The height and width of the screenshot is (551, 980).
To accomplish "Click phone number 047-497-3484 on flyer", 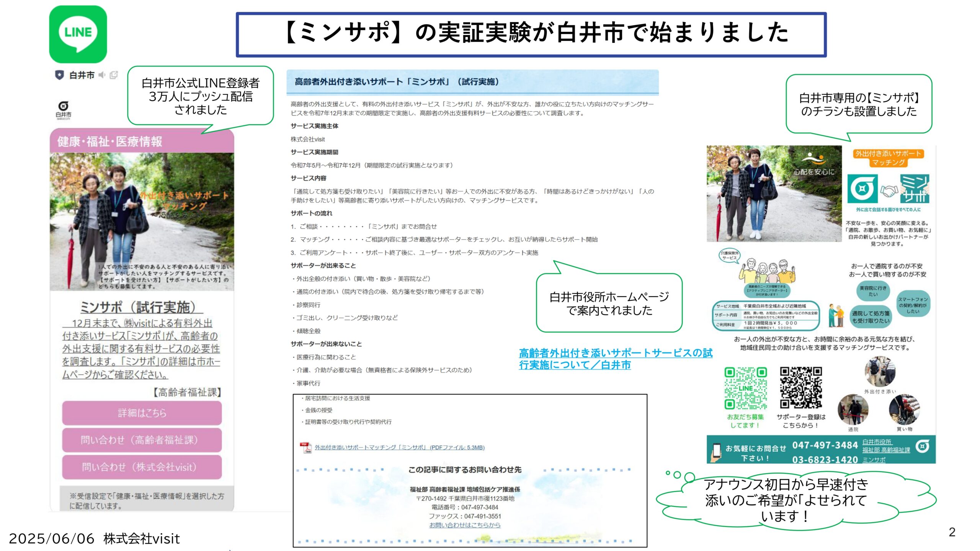I will [825, 445].
